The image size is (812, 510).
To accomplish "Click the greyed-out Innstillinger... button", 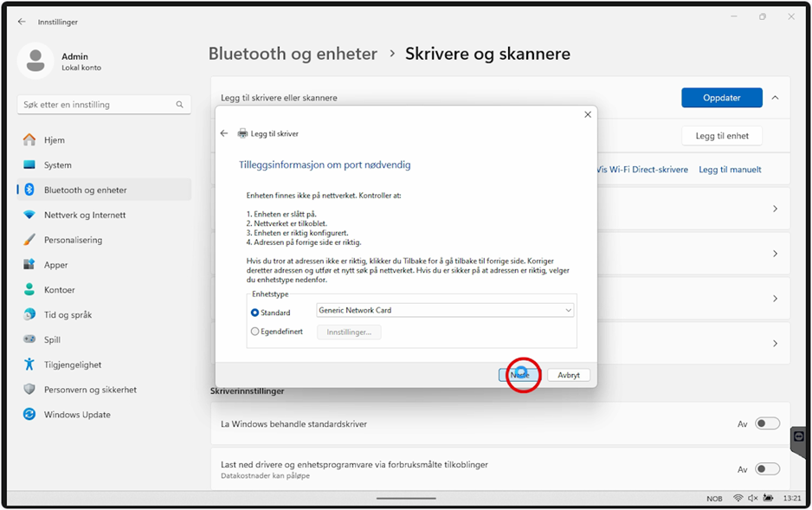I will [x=349, y=332].
